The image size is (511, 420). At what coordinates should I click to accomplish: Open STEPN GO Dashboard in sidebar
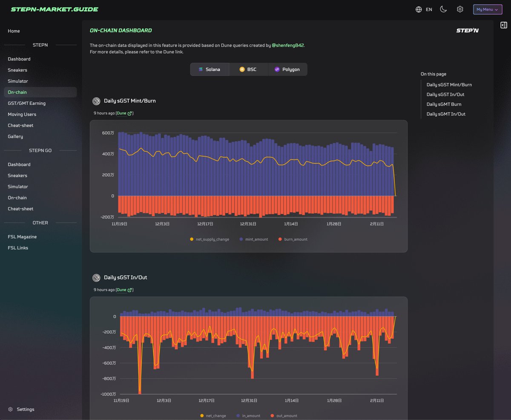pos(19,165)
